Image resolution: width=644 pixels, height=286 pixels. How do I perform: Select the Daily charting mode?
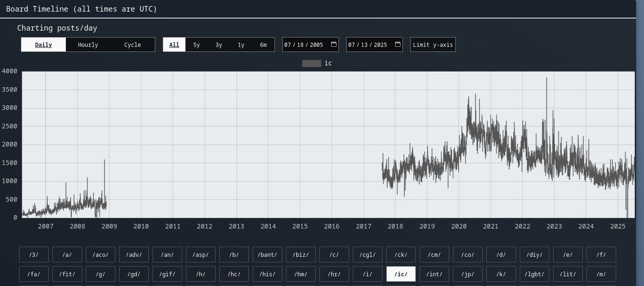click(x=44, y=44)
